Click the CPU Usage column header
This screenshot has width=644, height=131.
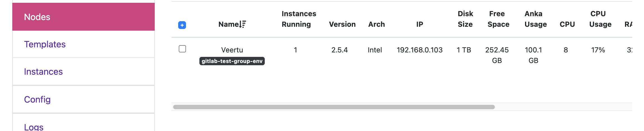600,19
